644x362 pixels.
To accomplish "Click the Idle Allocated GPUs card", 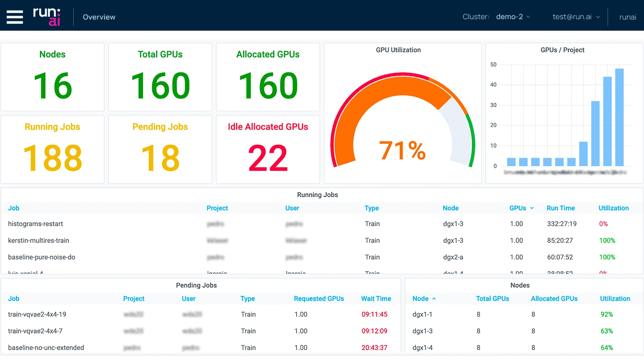I will [x=268, y=149].
